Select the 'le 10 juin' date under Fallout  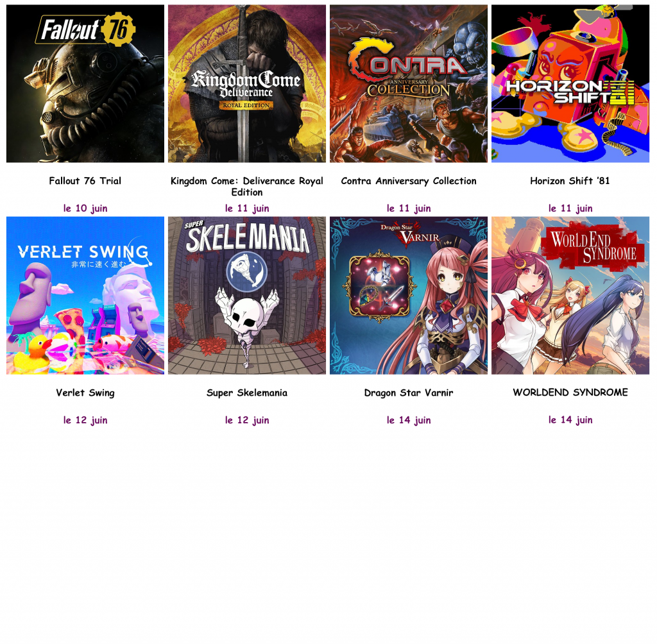[x=85, y=208]
